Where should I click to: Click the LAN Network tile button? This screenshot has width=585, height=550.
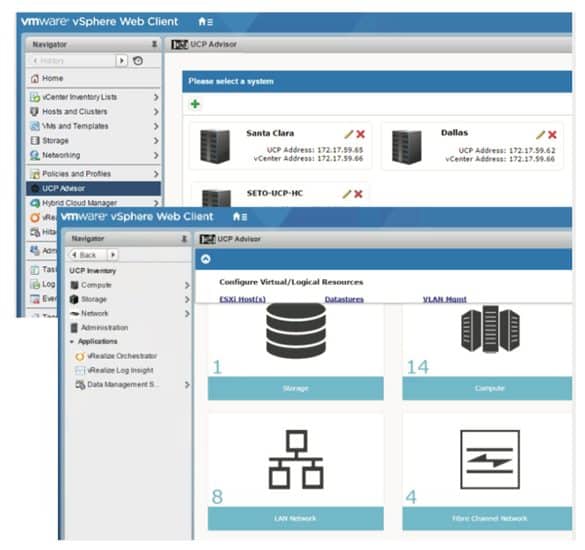(x=295, y=518)
